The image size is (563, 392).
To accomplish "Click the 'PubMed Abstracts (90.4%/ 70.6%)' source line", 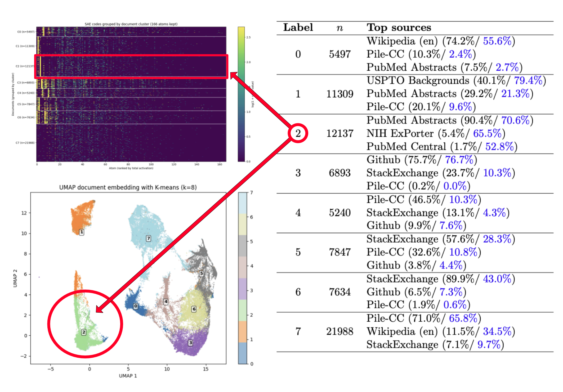I will click(x=450, y=120).
